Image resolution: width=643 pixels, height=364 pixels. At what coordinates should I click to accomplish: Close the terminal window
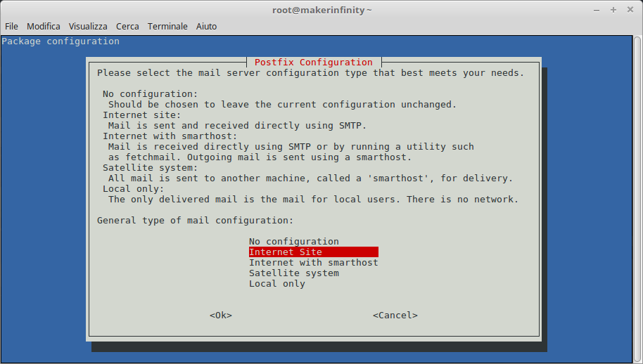[630, 9]
